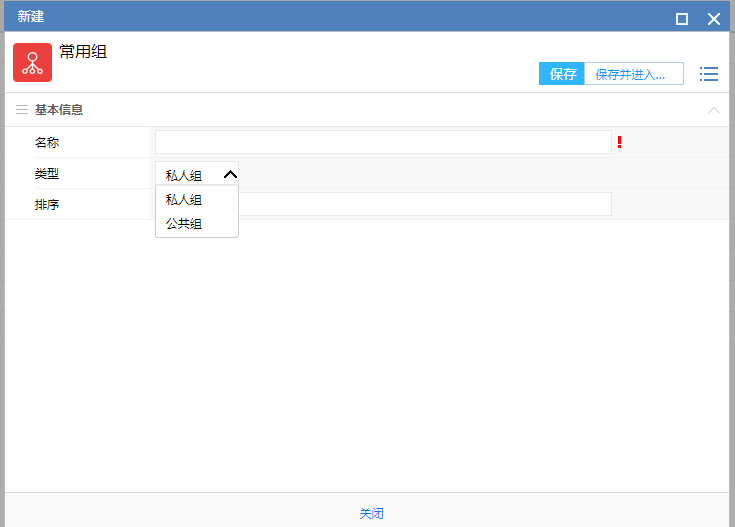Select 私人组 from the dropdown list
This screenshot has height=527, width=735.
point(185,199)
